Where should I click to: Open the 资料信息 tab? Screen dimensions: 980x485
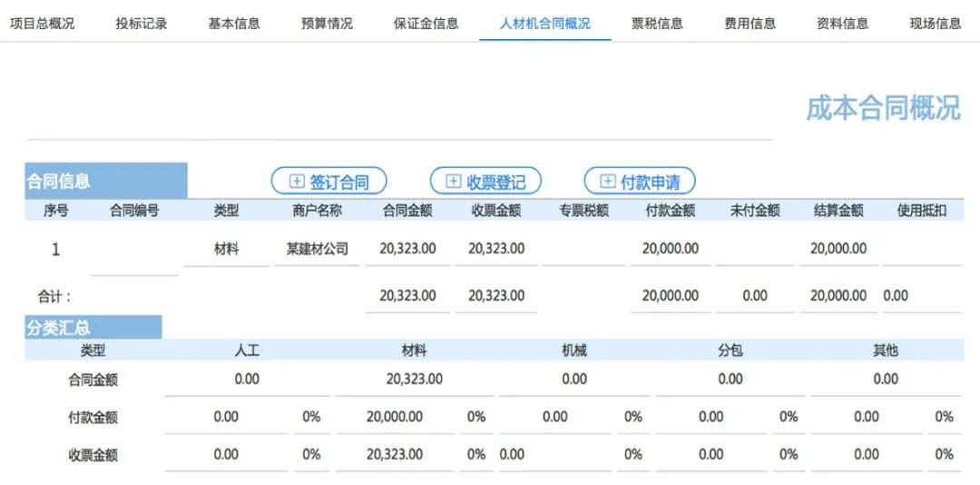point(843,24)
